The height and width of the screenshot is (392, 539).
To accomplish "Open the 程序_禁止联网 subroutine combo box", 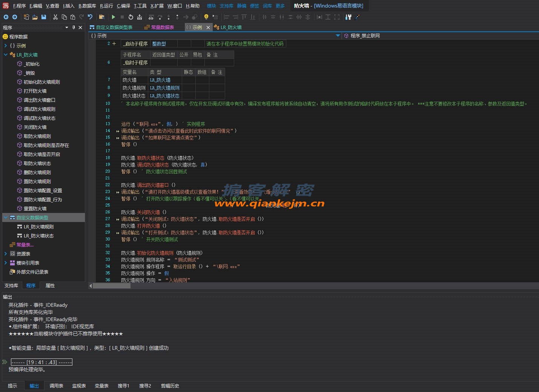I will tap(441, 36).
